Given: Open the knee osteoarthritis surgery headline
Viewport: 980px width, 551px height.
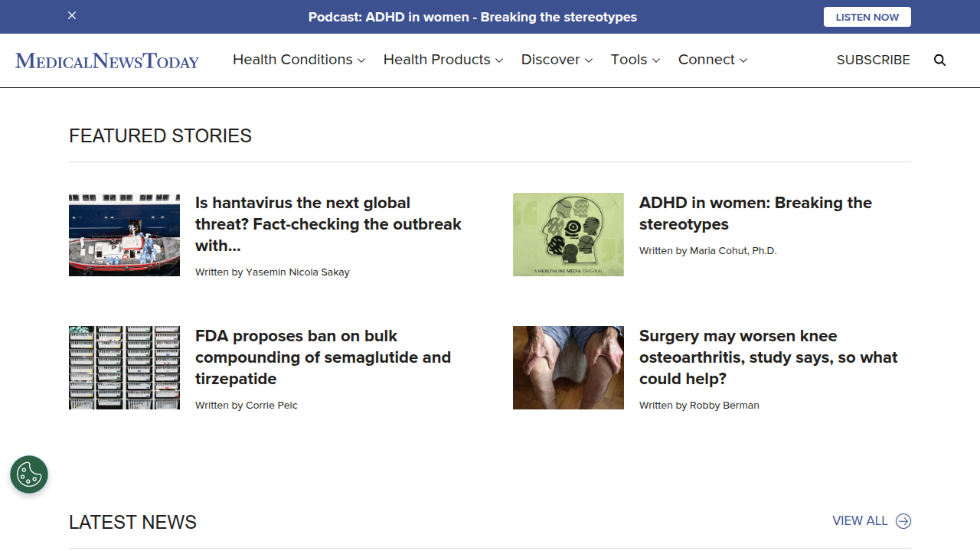Looking at the screenshot, I should click(769, 357).
